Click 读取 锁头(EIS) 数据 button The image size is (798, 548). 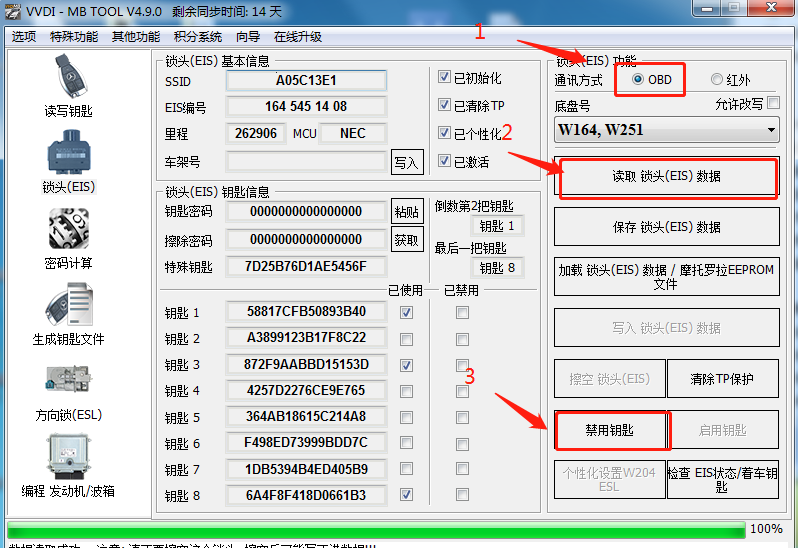667,176
